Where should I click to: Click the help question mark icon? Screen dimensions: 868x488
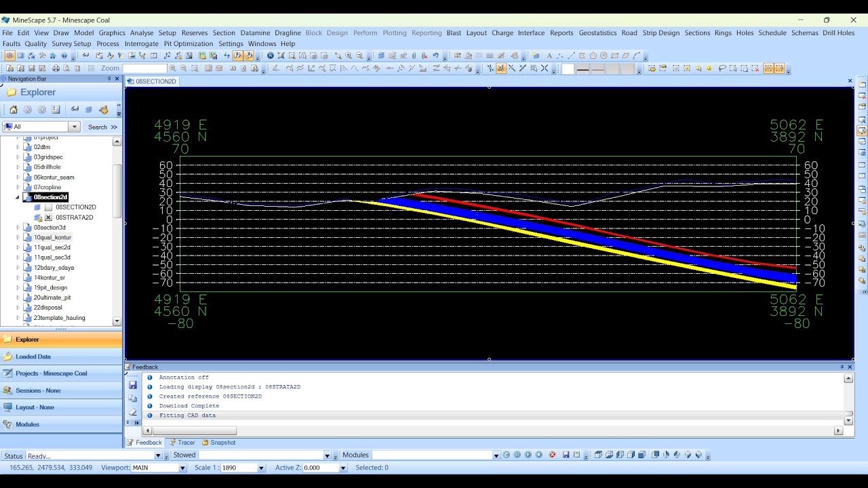64,56
